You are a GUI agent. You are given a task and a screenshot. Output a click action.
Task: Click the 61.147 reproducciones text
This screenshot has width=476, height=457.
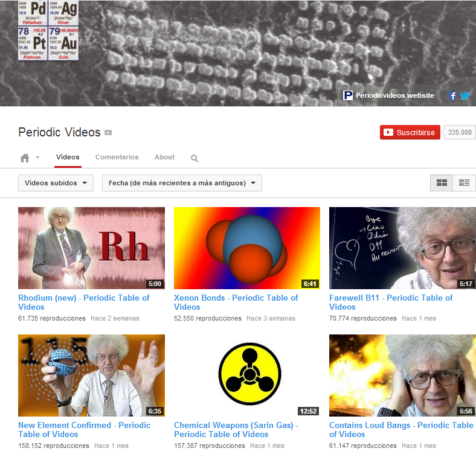(363, 446)
